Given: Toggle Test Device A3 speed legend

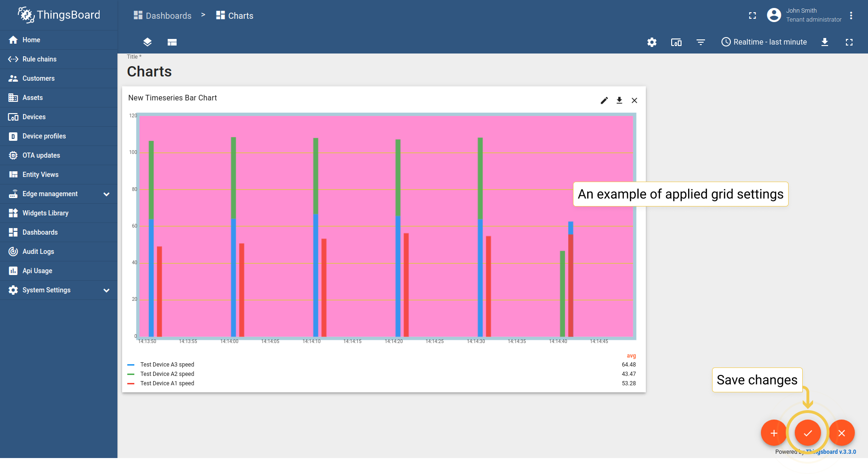Looking at the screenshot, I should [167, 365].
